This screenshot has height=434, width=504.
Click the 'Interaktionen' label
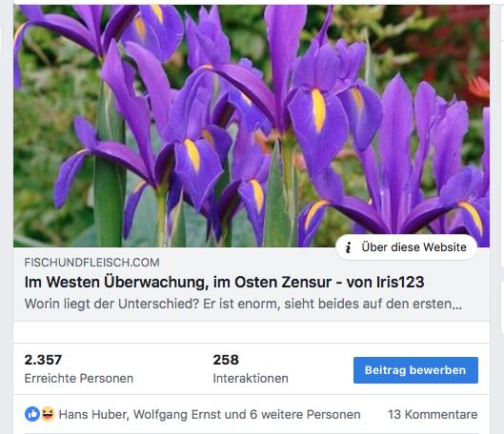tap(251, 379)
